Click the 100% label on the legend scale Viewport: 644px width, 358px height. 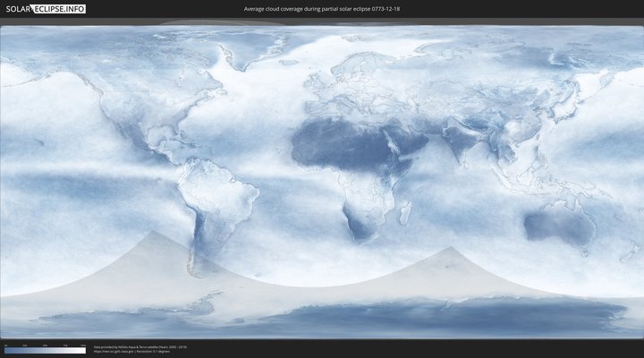[x=83, y=345]
